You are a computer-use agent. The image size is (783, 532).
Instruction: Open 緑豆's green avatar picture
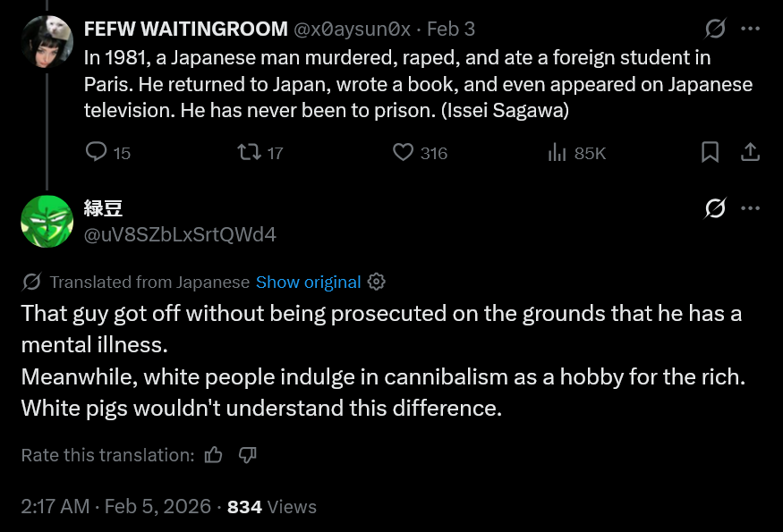point(47,221)
